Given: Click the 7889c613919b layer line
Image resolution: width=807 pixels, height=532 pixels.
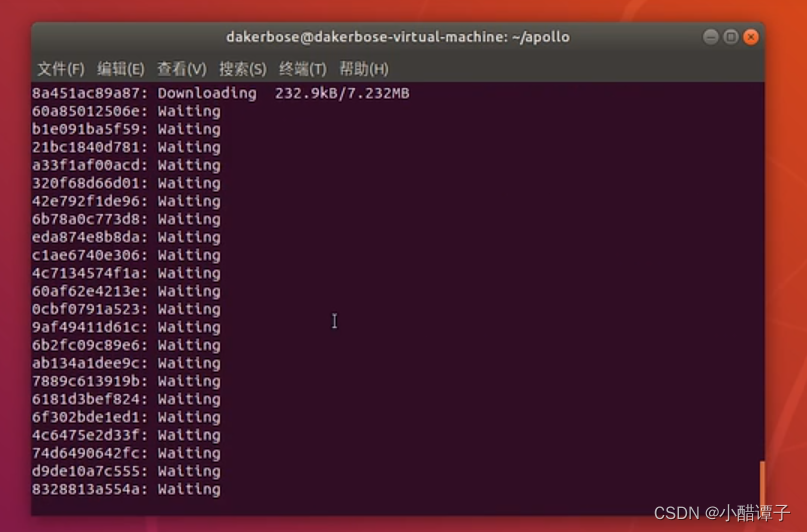Looking at the screenshot, I should pyautogui.click(x=126, y=381).
